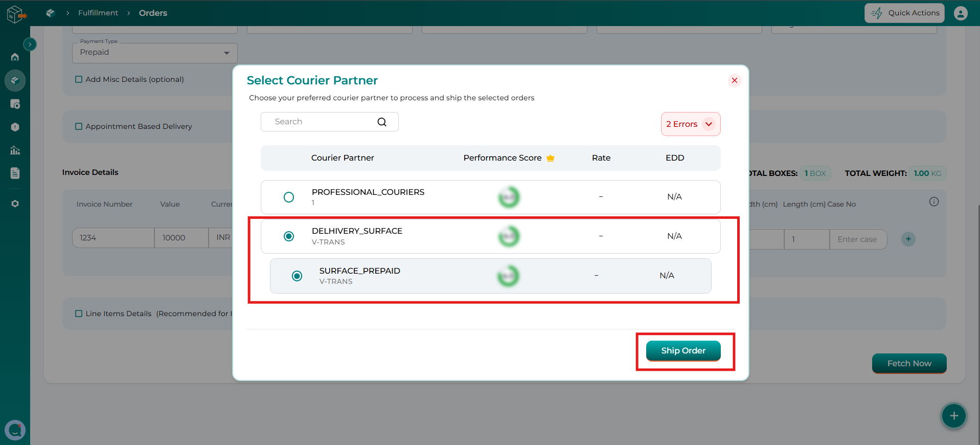This screenshot has width=980, height=445.
Task: Select the DELHIVERY_SURFACE radio button
Action: 289,236
